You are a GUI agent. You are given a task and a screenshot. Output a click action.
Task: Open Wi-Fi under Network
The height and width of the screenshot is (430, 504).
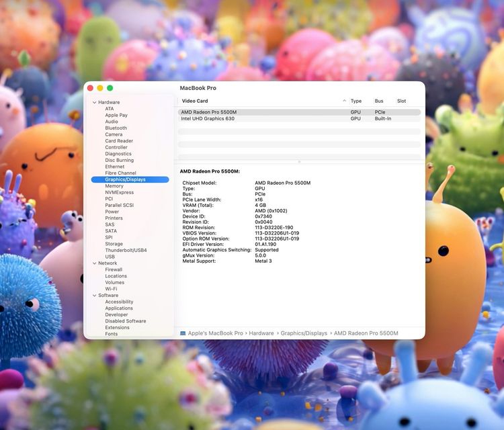(111, 289)
